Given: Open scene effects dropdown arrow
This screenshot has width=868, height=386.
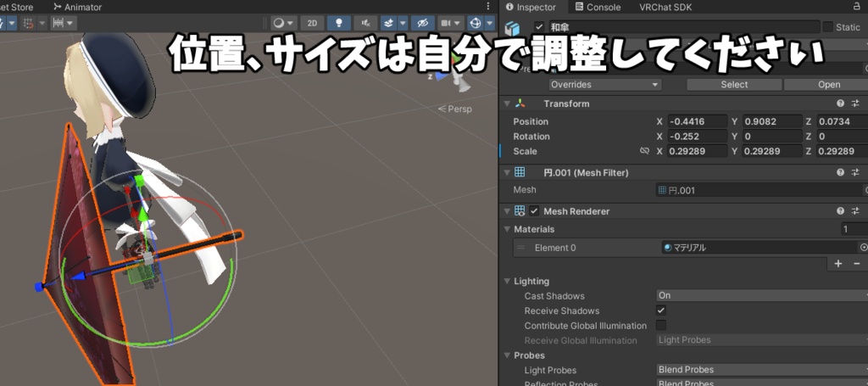Looking at the screenshot, I should pyautogui.click(x=403, y=23).
